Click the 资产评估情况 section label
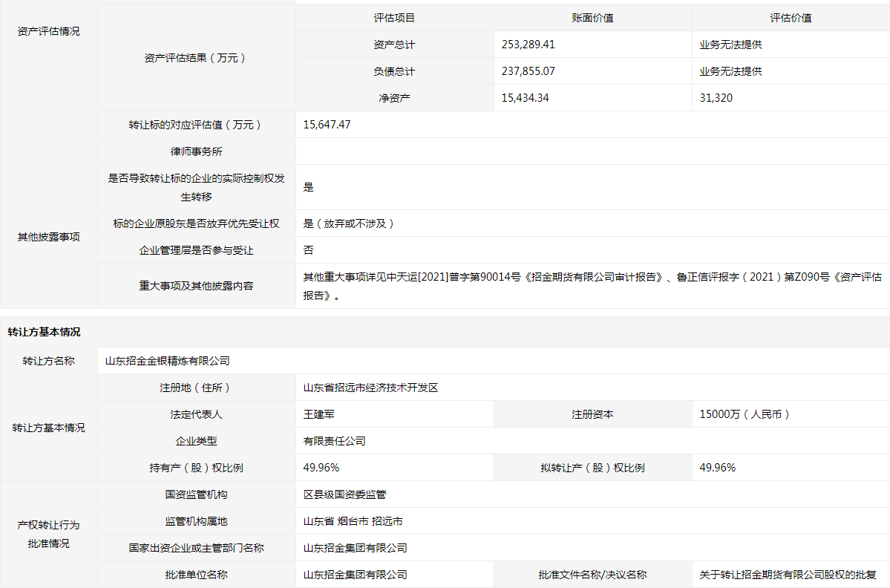Screen dimensions: 890x588 (x=48, y=31)
